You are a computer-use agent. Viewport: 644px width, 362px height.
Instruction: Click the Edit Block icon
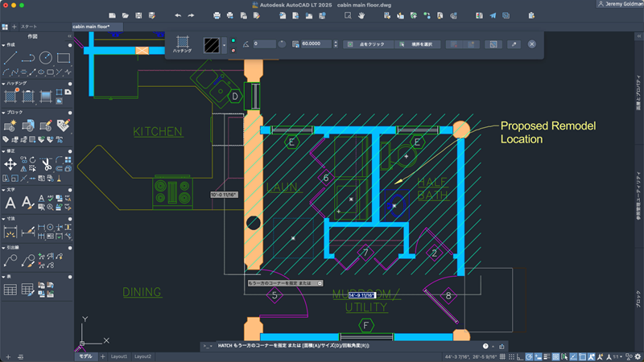pos(46,125)
